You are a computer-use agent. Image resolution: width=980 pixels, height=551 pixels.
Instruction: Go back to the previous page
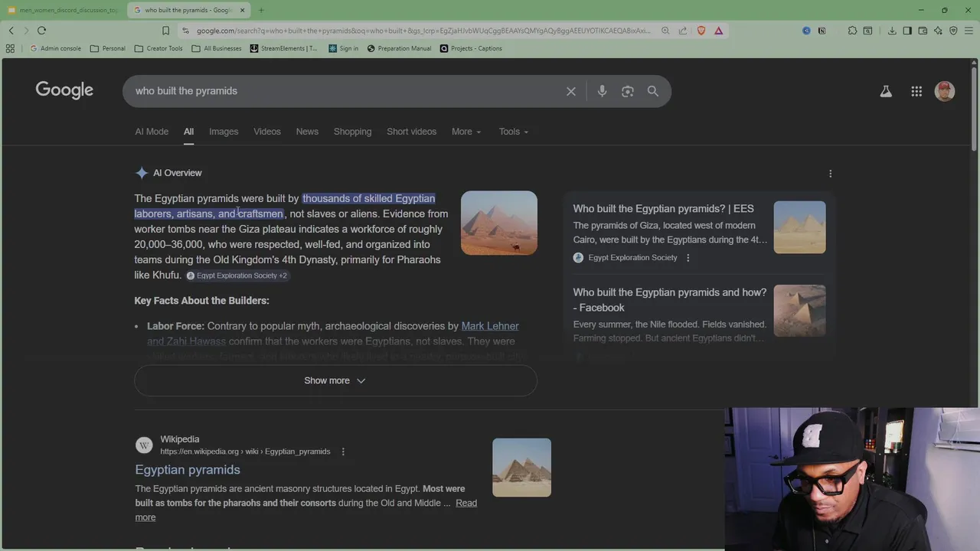tap(11, 31)
